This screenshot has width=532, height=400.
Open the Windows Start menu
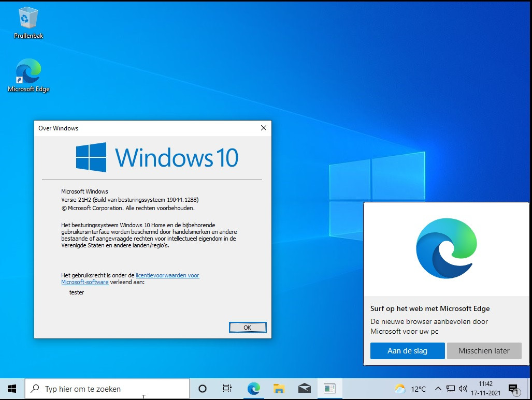coord(12,389)
